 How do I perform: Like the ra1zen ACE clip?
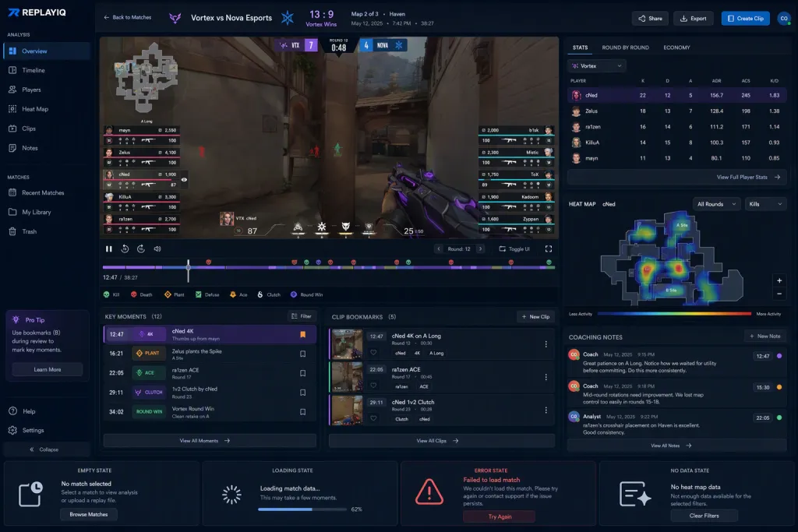(373, 386)
